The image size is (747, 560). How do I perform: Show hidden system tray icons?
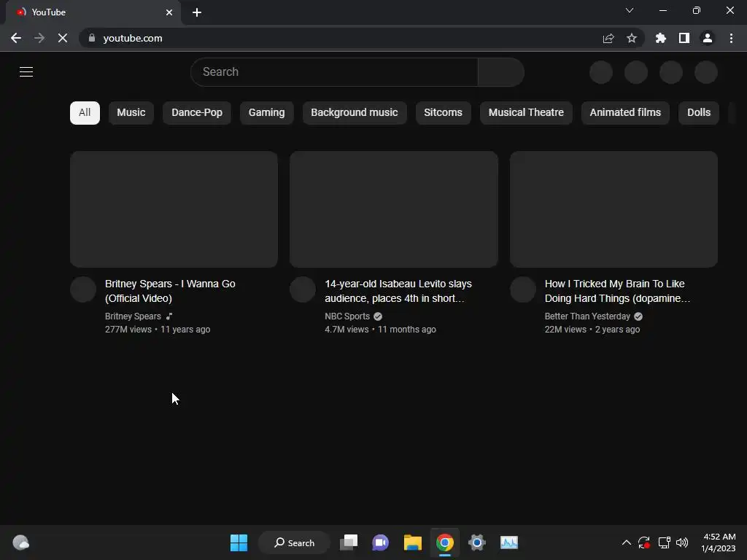[627, 542]
